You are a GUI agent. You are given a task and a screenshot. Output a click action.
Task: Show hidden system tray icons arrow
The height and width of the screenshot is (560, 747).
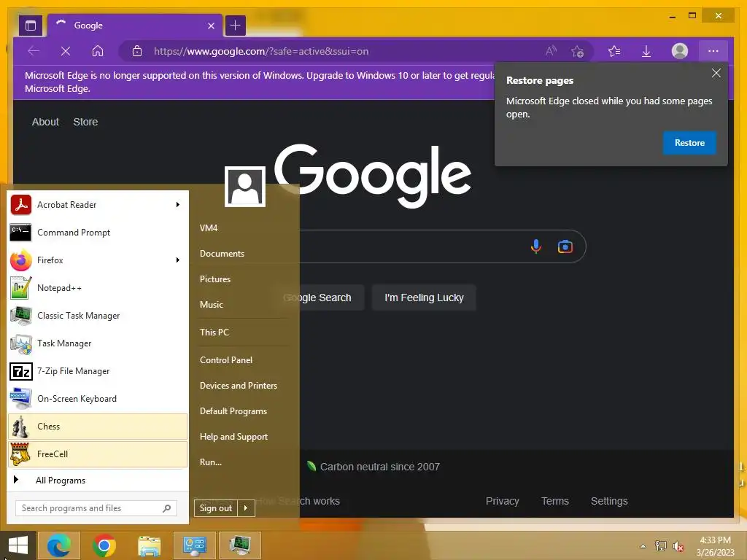(x=643, y=546)
